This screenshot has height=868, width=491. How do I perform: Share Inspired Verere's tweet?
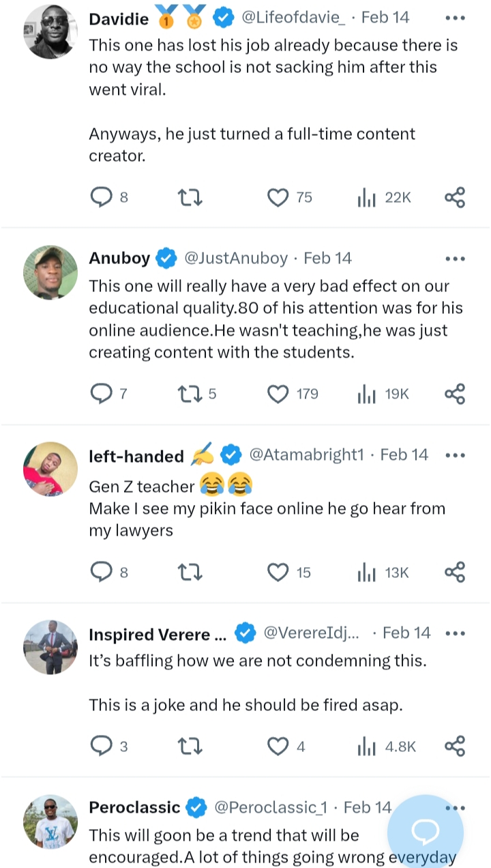pos(455,747)
